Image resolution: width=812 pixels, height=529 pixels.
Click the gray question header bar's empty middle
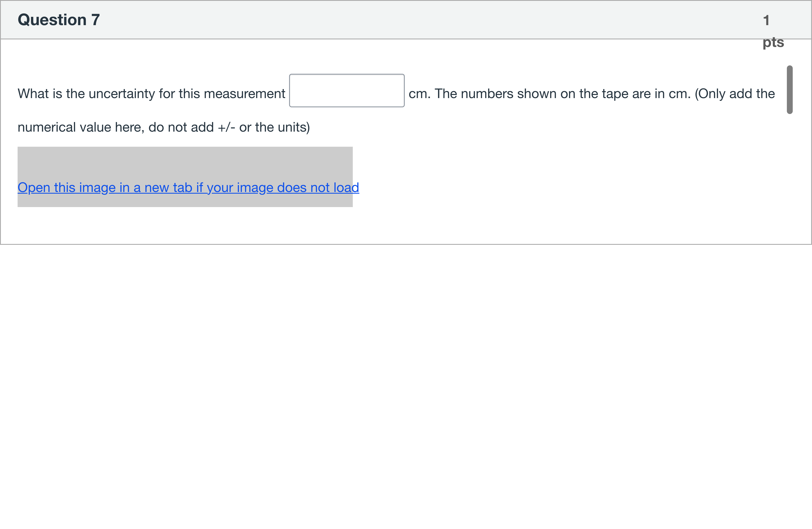click(409, 20)
